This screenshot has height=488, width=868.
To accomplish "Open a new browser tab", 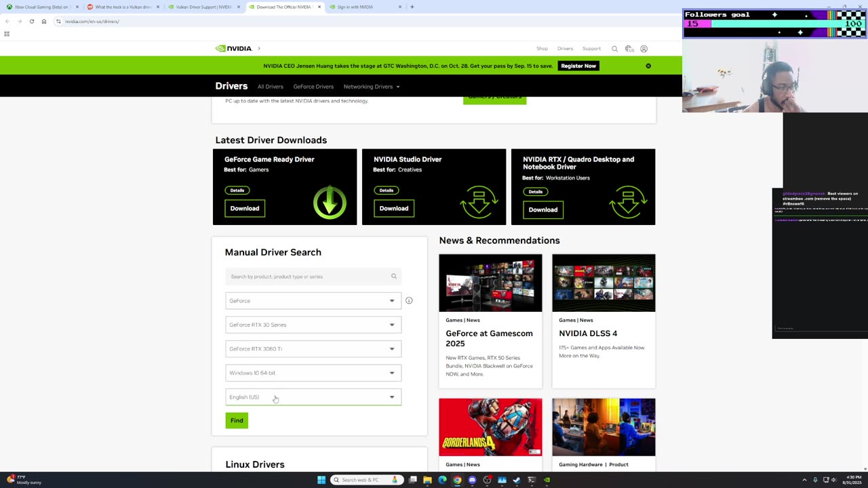I will click(412, 7).
